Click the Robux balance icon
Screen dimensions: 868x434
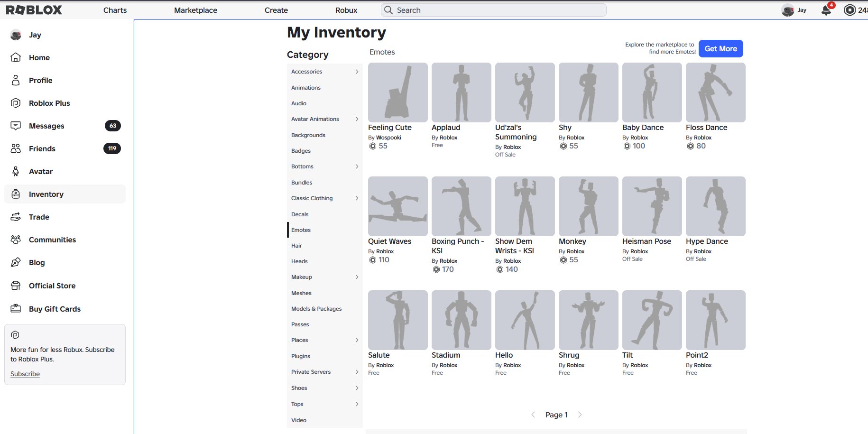tap(850, 10)
